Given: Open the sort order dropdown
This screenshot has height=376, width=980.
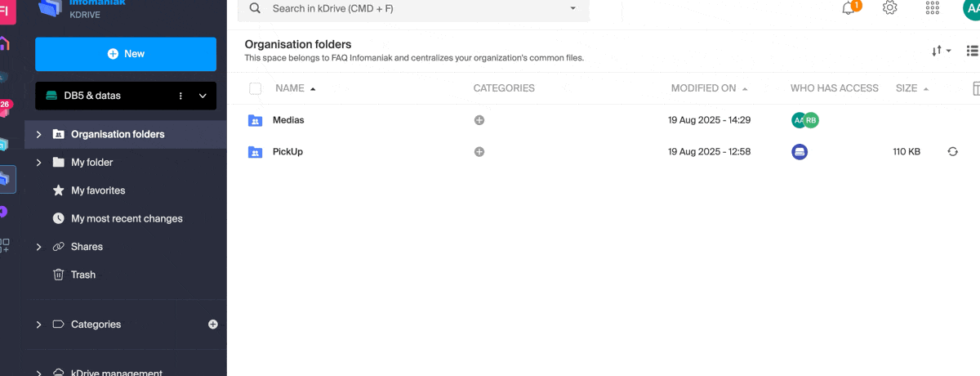Looking at the screenshot, I should point(941,51).
